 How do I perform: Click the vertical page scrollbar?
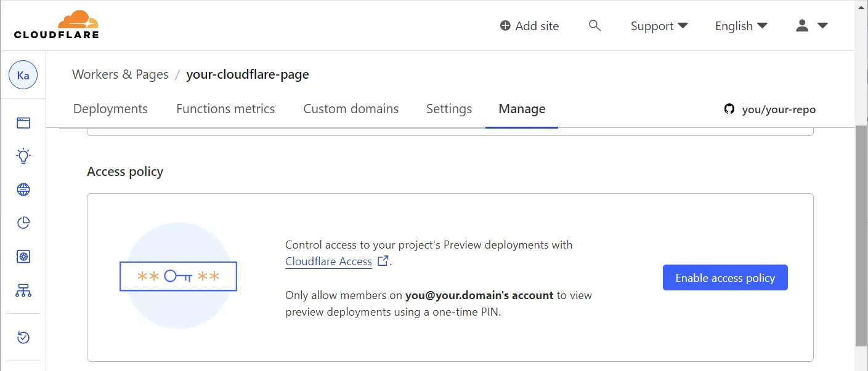[x=861, y=234]
